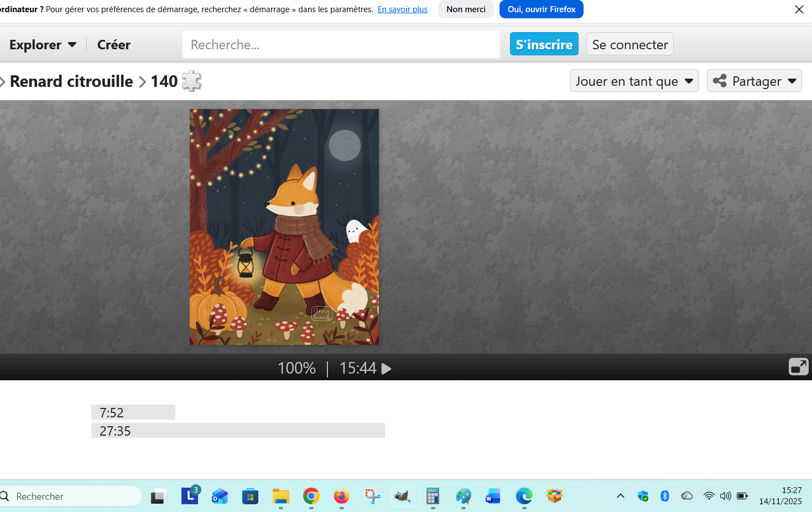Open Wi-Fi network settings in tray

[709, 496]
